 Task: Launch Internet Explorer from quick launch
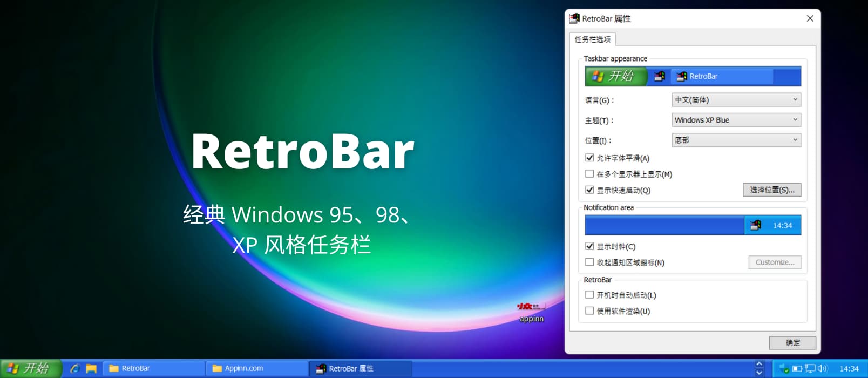(75, 368)
